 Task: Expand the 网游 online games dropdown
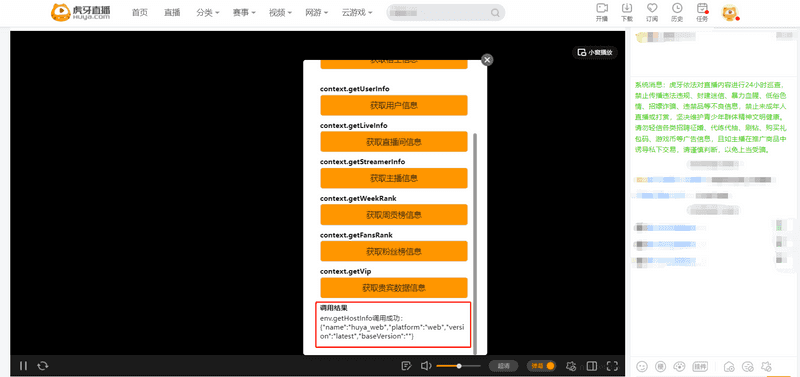[316, 13]
